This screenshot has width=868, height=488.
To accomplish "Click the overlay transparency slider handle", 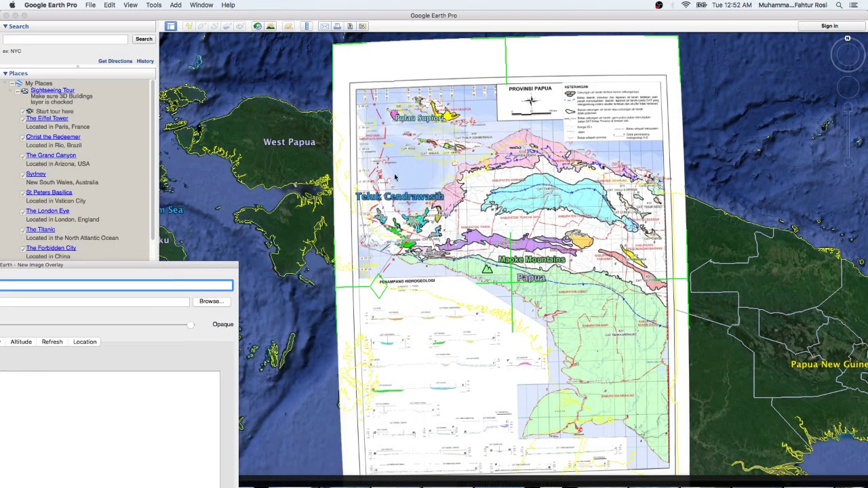I will 191,325.
